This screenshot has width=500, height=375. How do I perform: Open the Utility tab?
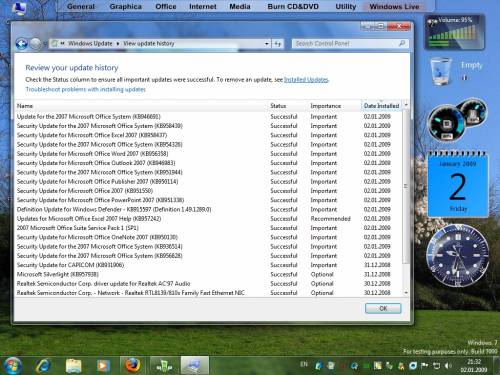click(346, 6)
